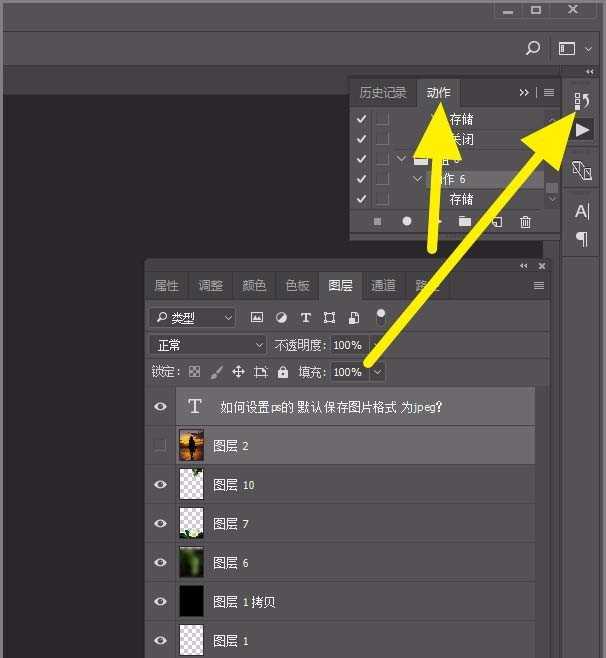Lock image pixels brush icon

[x=217, y=372]
